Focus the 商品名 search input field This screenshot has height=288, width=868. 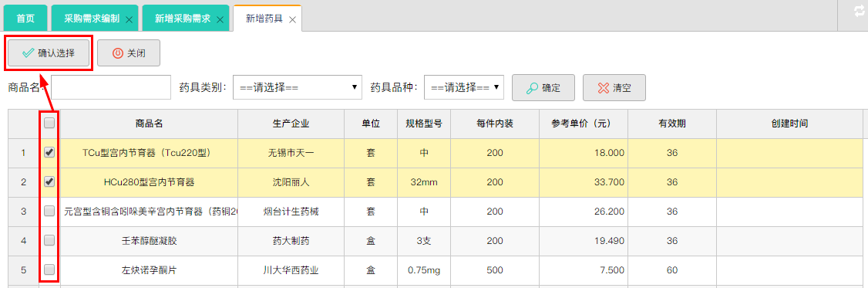pos(111,87)
